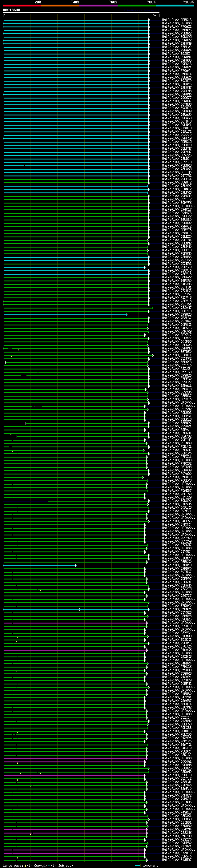This screenshot has width=197, height=868.
Task: Select hit label UniRef100_Q69XJ5
Action: [x=176, y=399]
